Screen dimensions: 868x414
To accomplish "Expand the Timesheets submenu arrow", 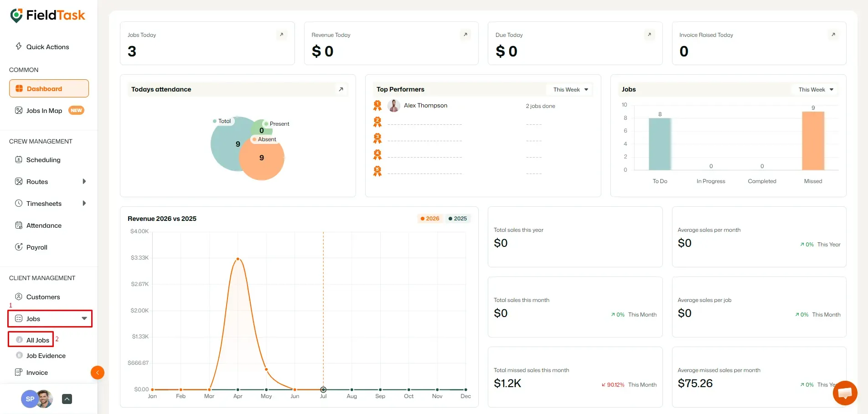I will coord(84,203).
